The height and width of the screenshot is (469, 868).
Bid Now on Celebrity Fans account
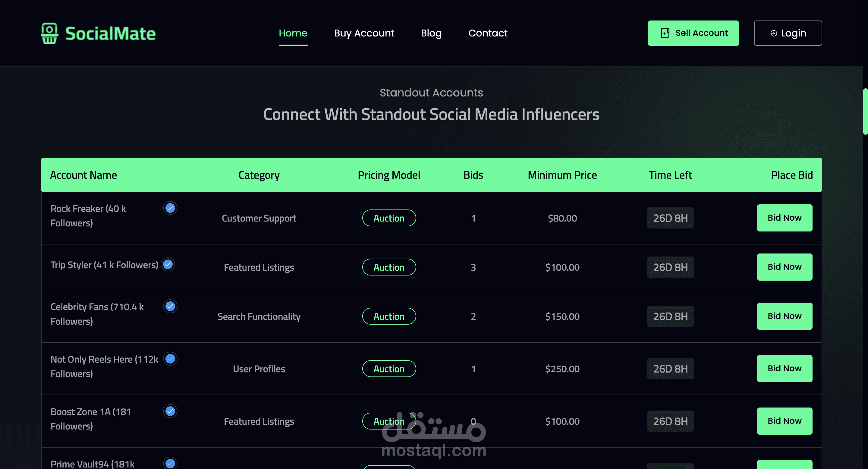tap(784, 316)
